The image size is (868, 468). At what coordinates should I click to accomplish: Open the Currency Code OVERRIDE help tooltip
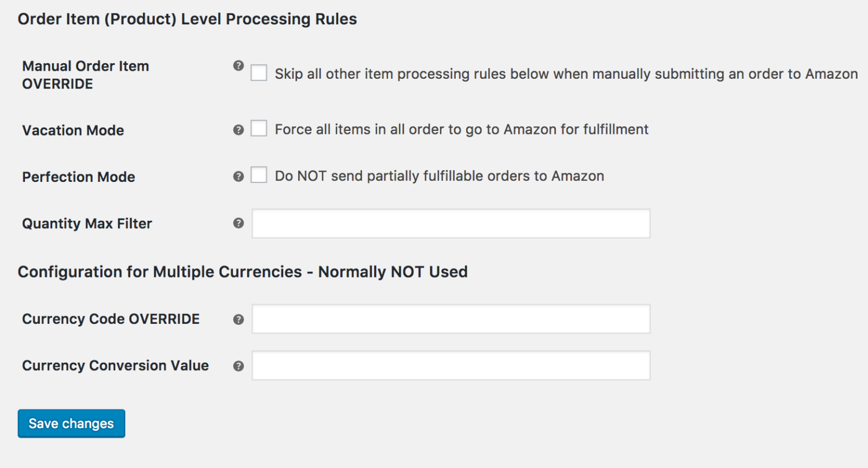click(238, 318)
